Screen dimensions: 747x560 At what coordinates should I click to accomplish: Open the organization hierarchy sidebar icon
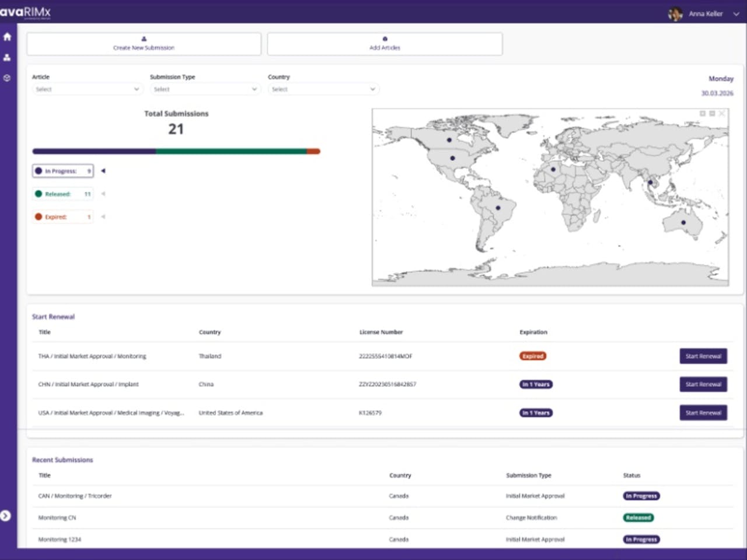(7, 57)
